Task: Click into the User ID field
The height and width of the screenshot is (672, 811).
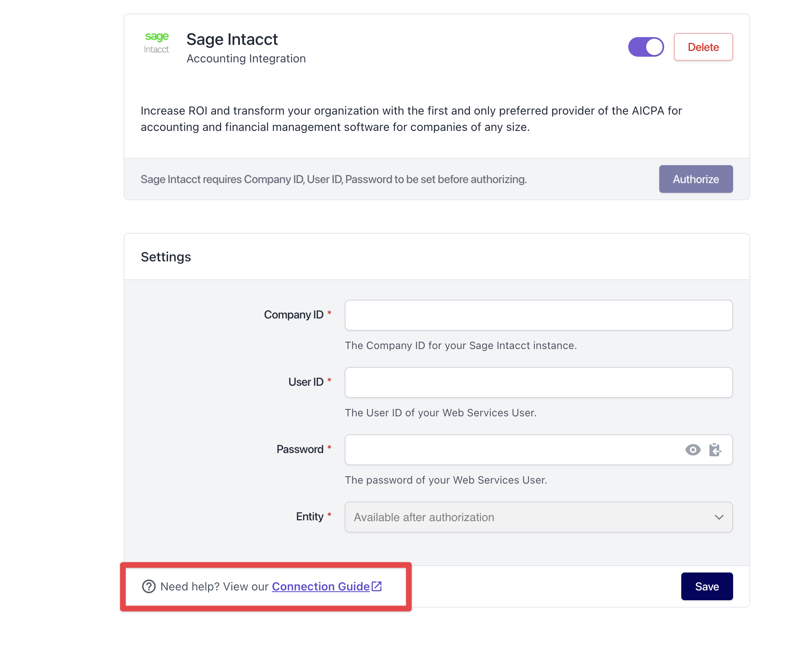Action: pos(538,382)
